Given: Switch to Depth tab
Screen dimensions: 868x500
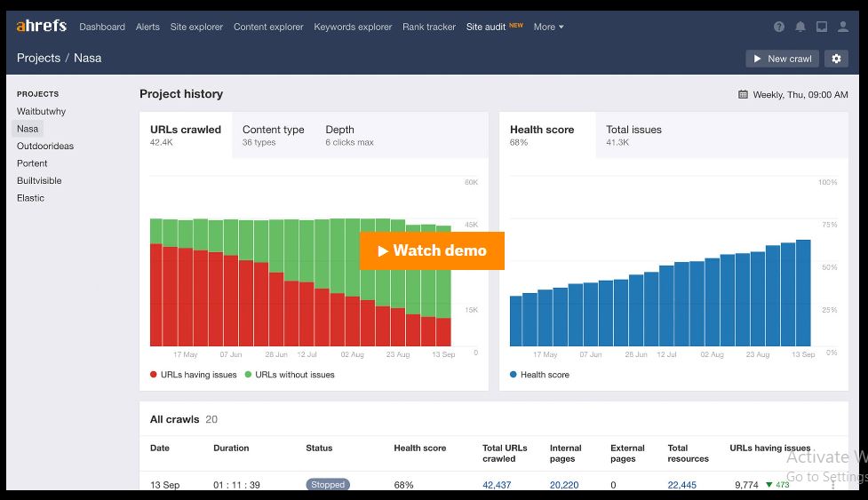Looking at the screenshot, I should 349,135.
